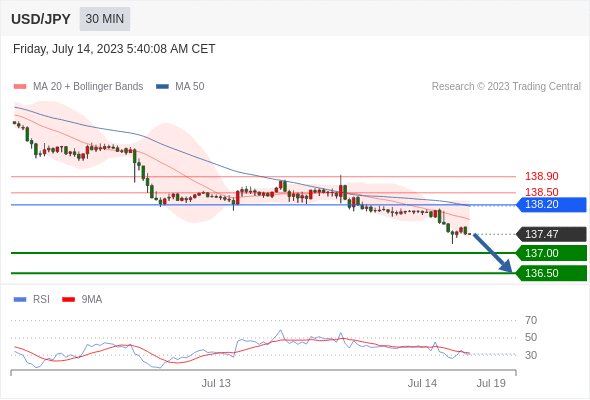Click the 137.47 current price tag
Screen dimensions: 590x400
[551, 234]
